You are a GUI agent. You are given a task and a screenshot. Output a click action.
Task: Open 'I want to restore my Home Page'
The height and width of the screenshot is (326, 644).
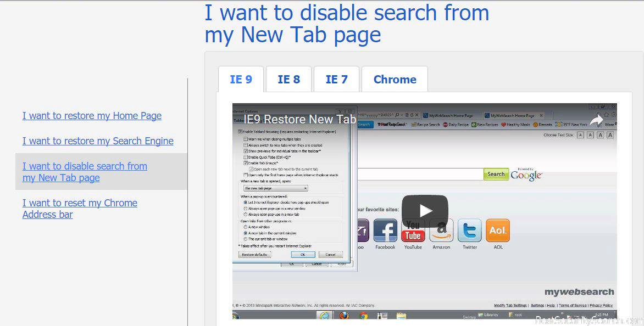point(92,116)
